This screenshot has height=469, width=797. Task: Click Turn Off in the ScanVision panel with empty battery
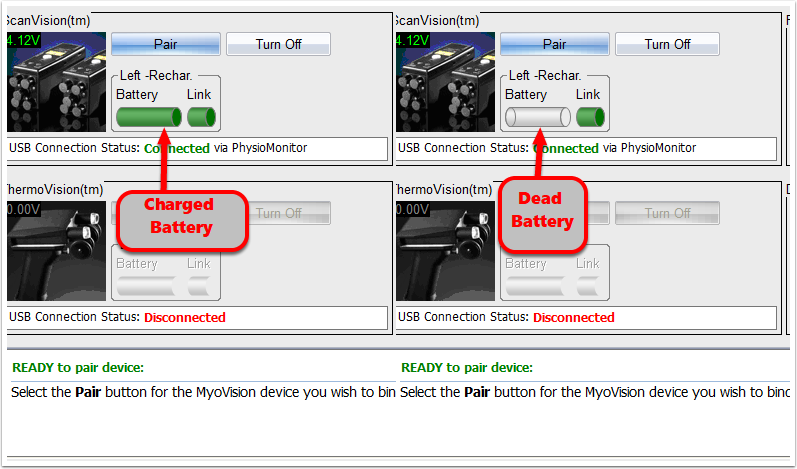pyautogui.click(x=667, y=44)
